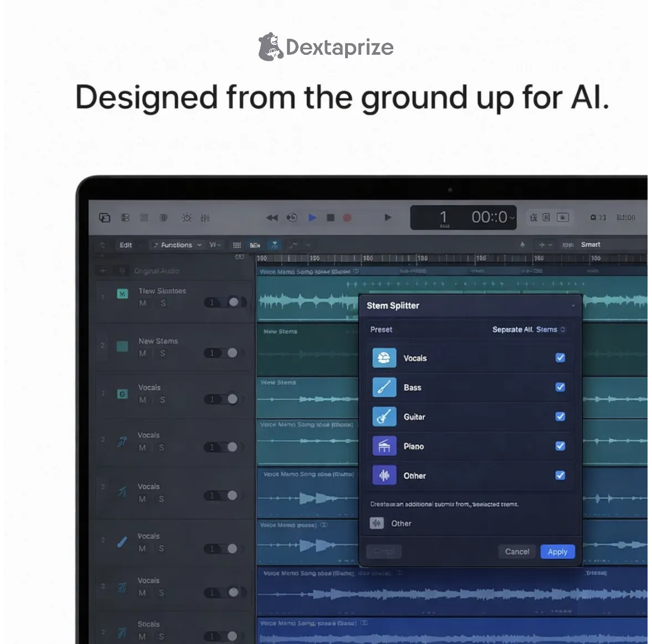
Task: Open the Smart snap dropdown
Action: pos(591,244)
